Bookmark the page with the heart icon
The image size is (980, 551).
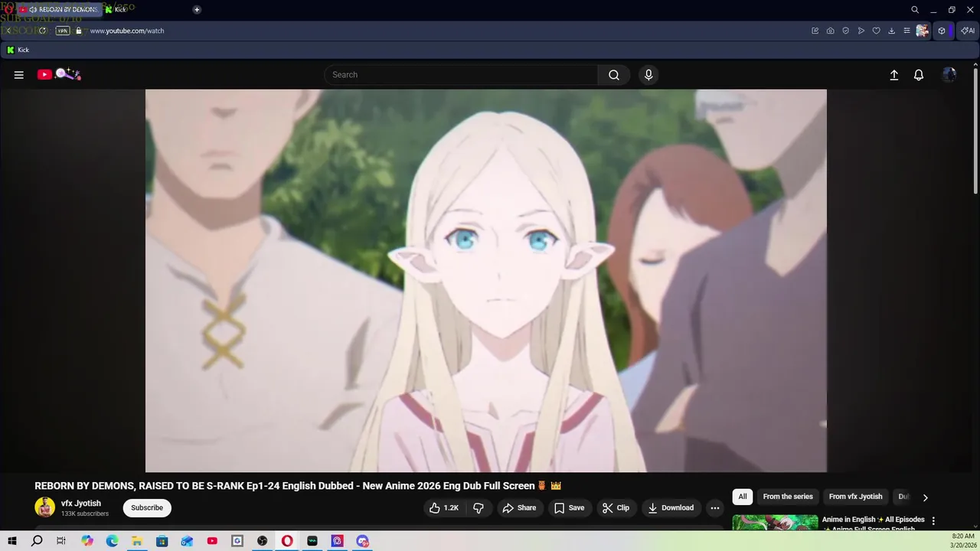click(x=877, y=31)
